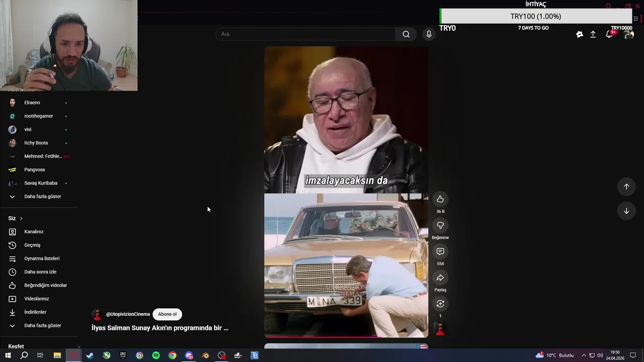The height and width of the screenshot is (362, 644).
Task: Open Windows taskbar search
Action: click(x=24, y=355)
